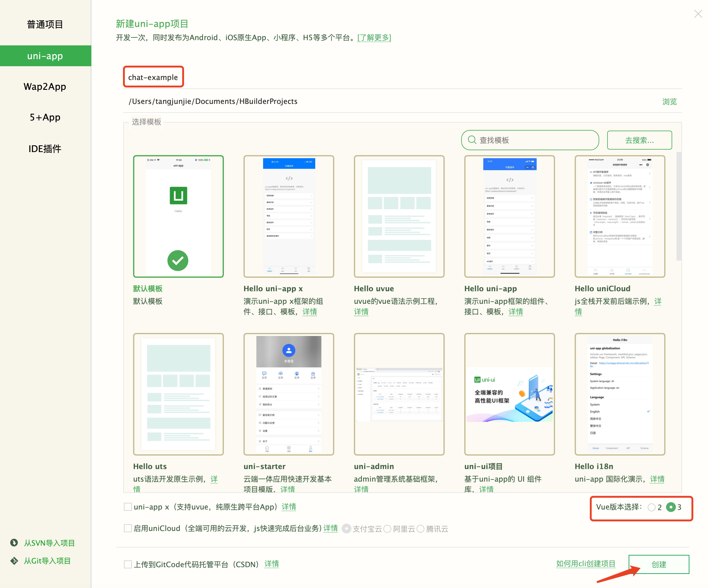Image resolution: width=709 pixels, height=588 pixels.
Task: Click the template list scrollbar
Action: [679, 206]
